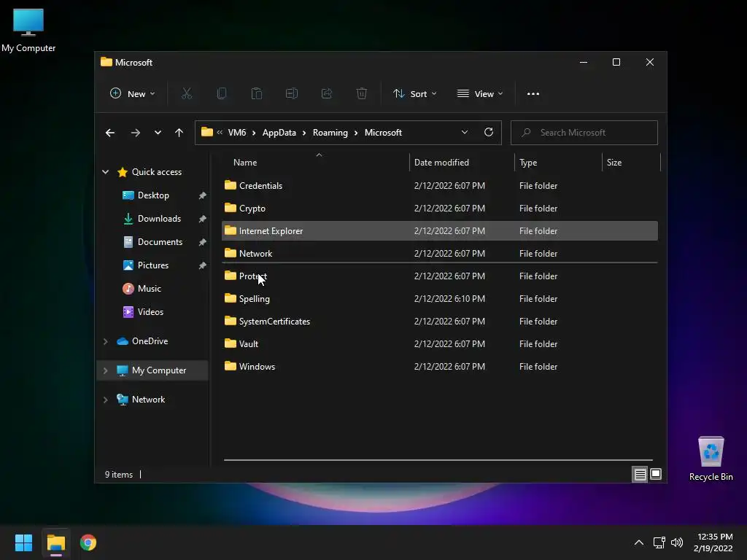Launch Chrome from the taskbar
Screen dimensions: 747x560
click(x=88, y=542)
